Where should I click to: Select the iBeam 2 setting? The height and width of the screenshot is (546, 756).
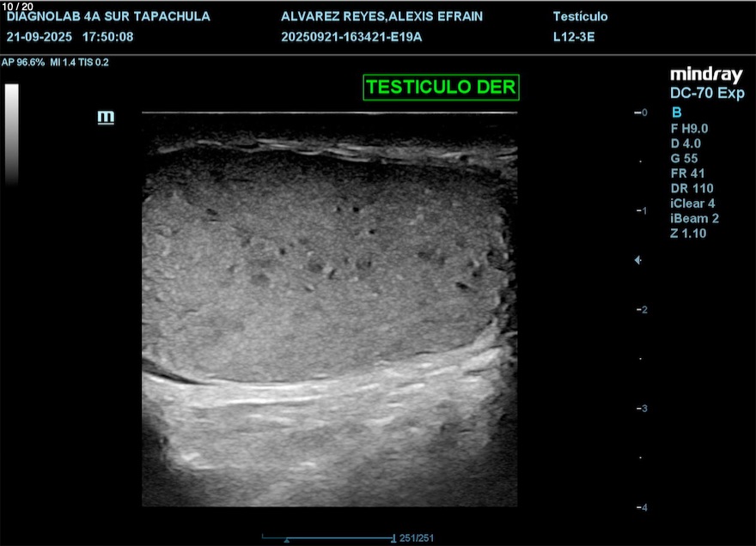point(694,218)
